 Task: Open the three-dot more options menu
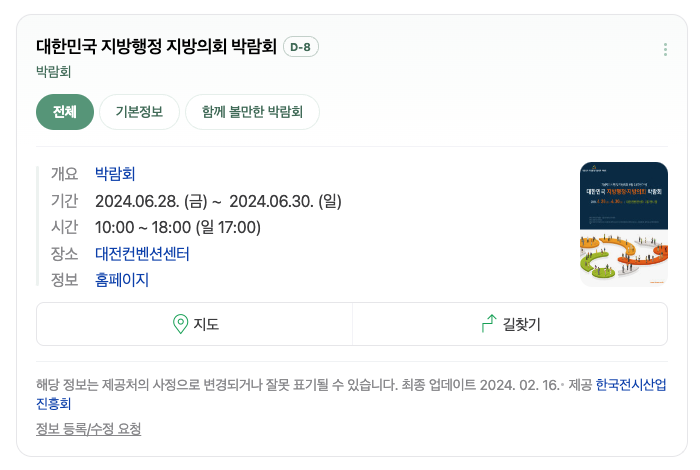point(665,50)
